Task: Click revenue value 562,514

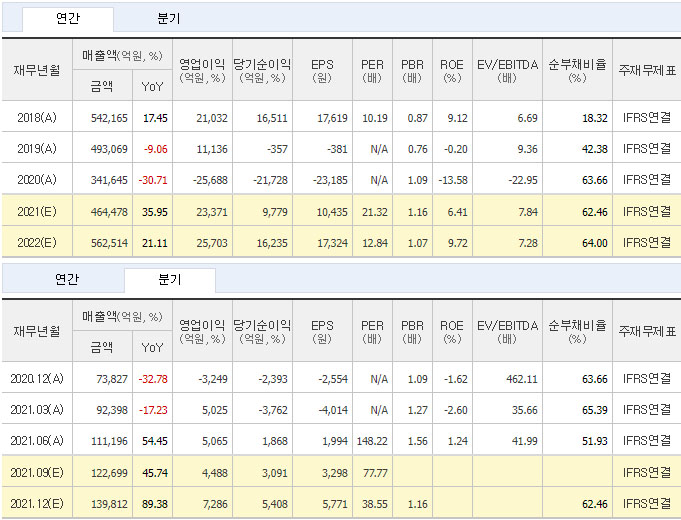Action: [x=109, y=243]
